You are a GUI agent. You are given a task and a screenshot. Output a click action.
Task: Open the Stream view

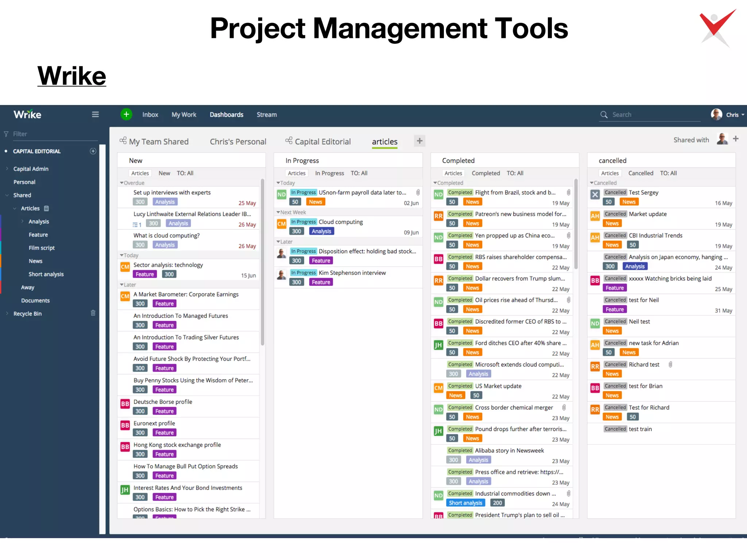267,114
